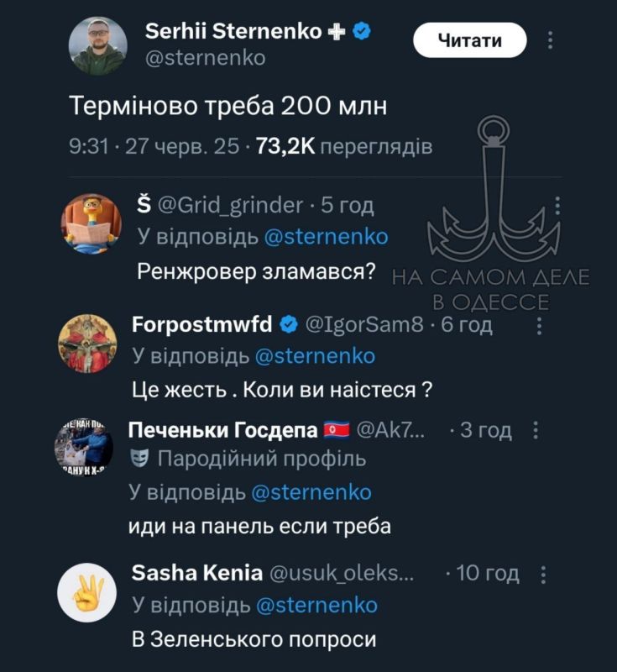This screenshot has height=672, width=617.
Task: Click @sternenko mention in Печеньки Госдепа reply
Action: click(311, 491)
